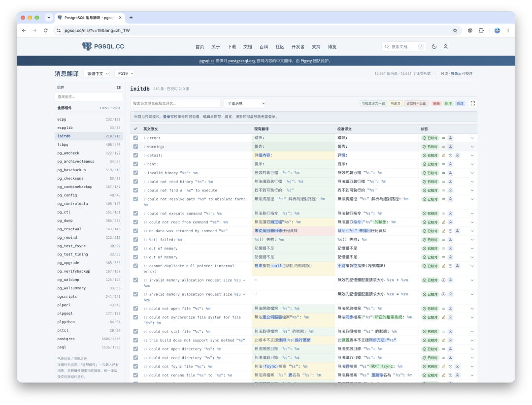Click the 登录后可校对 login link
The height and width of the screenshot is (405, 532).
pyautogui.click(x=462, y=73)
